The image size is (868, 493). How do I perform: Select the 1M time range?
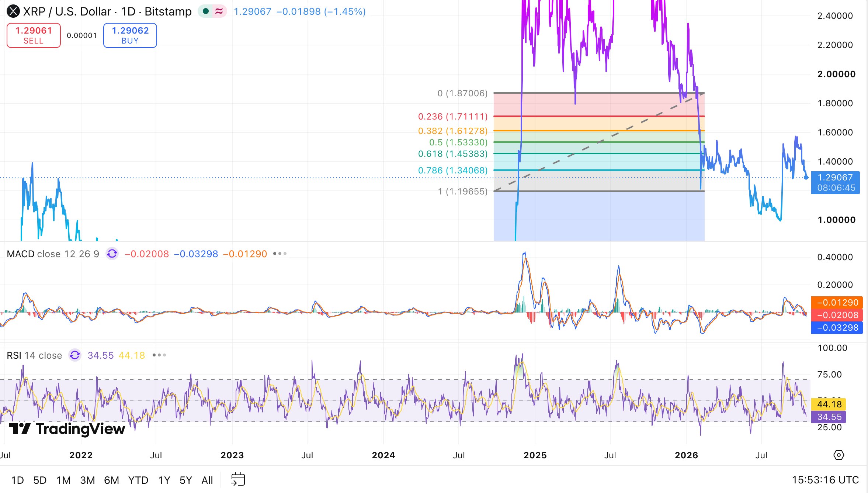coord(63,480)
